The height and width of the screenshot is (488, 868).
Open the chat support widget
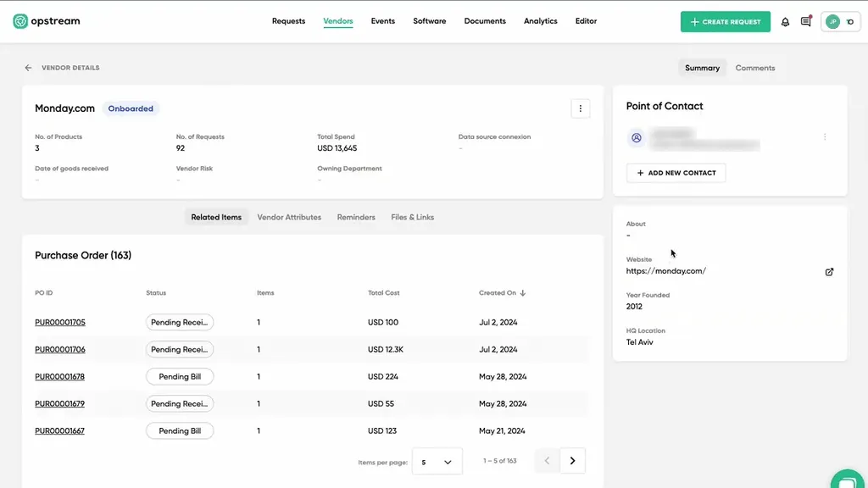tap(847, 480)
